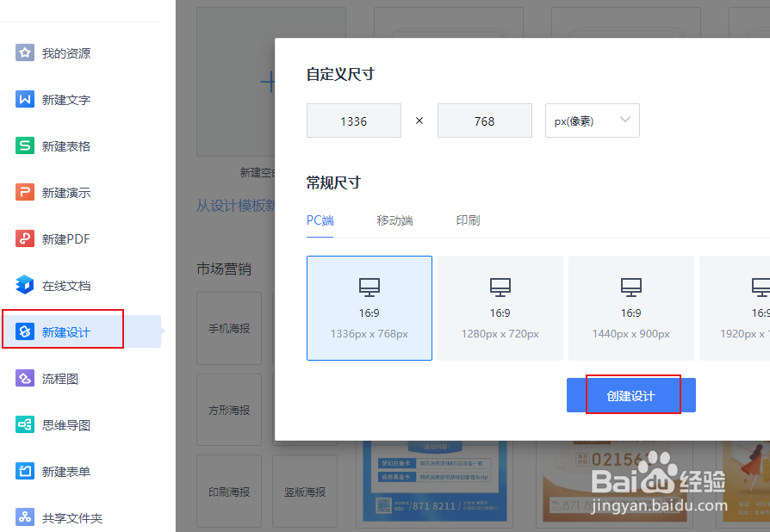The image size is (770, 532).
Task: Click the 竖版海报 category button
Action: [x=304, y=492]
